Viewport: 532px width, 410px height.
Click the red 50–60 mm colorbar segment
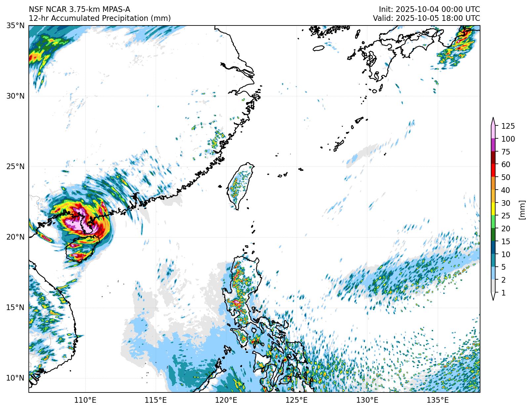pyautogui.click(x=493, y=171)
